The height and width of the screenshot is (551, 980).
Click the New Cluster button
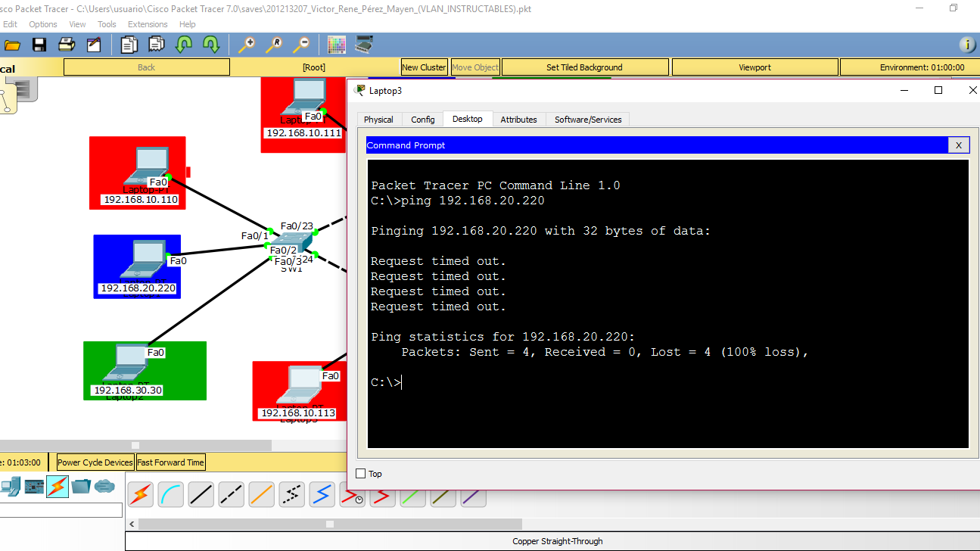tap(424, 67)
